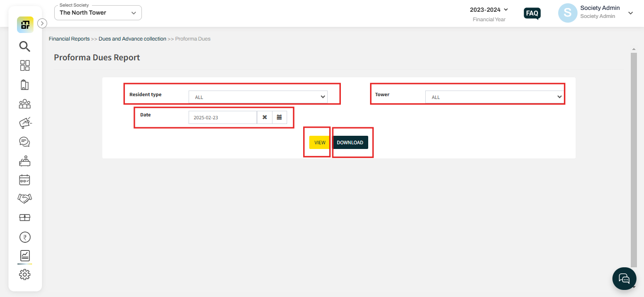Click the Proforma Dues Report heading

pyautogui.click(x=97, y=58)
